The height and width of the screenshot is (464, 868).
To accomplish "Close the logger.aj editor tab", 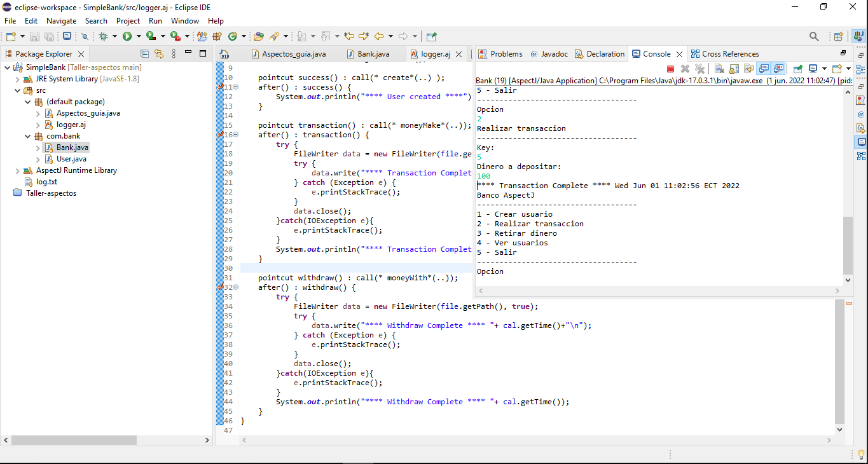I will click(x=457, y=55).
